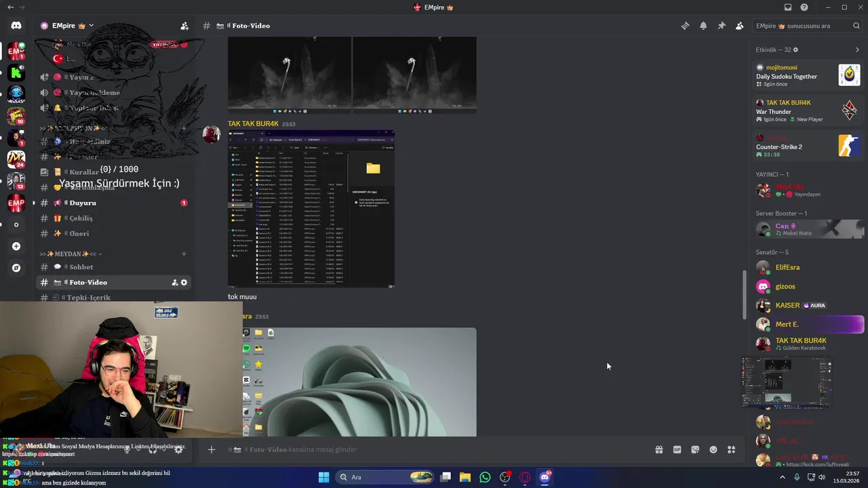Image resolution: width=868 pixels, height=488 pixels.
Task: Open the gift icon in message bar
Action: coord(658,449)
